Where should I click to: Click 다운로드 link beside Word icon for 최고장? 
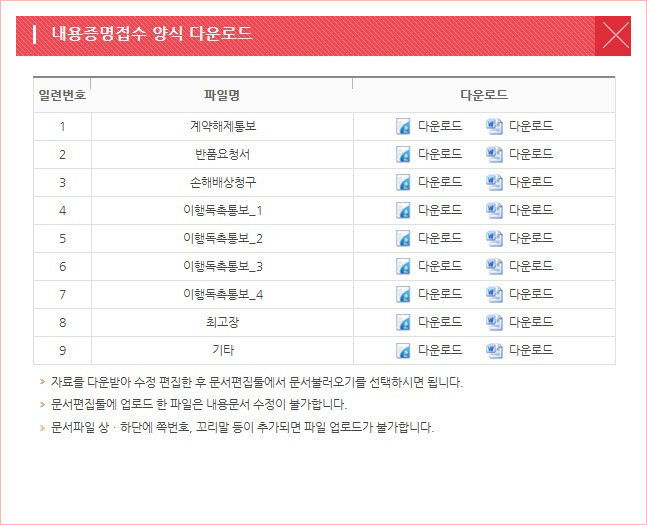tap(531, 322)
